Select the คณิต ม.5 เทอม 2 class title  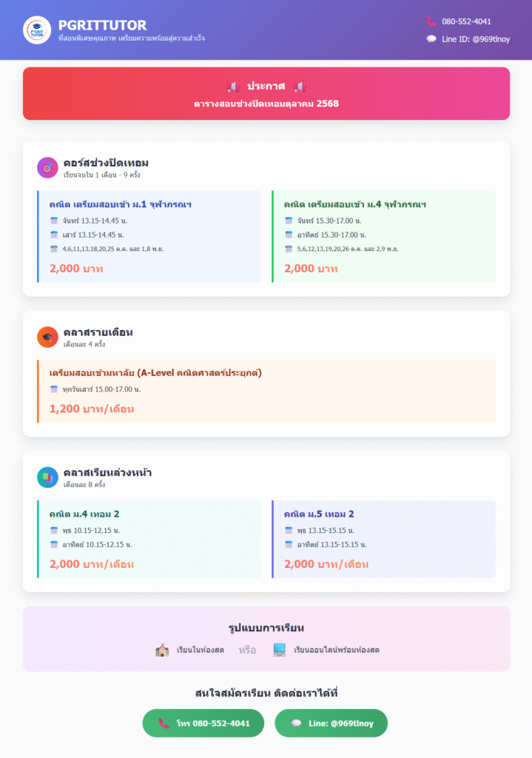pyautogui.click(x=319, y=514)
